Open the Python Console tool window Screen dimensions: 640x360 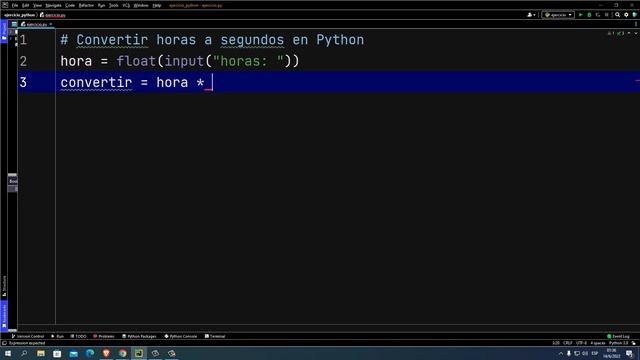coord(181,336)
